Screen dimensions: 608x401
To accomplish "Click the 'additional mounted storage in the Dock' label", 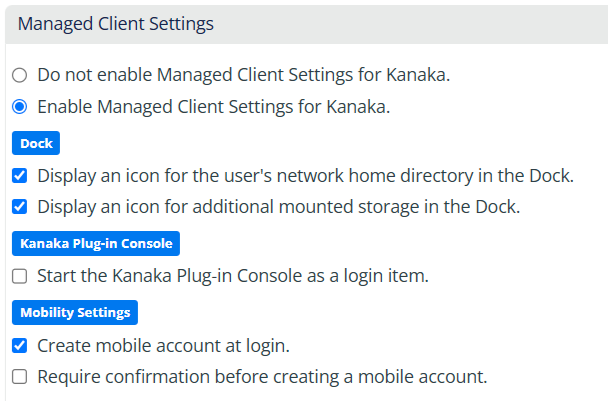I will pos(278,208).
